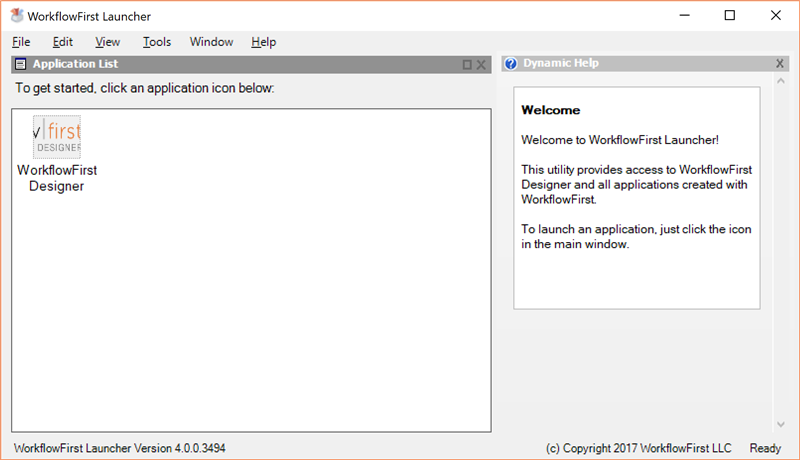800x460 pixels.
Task: Minimize the WorkflowFirst Launcher window
Action: (685, 16)
